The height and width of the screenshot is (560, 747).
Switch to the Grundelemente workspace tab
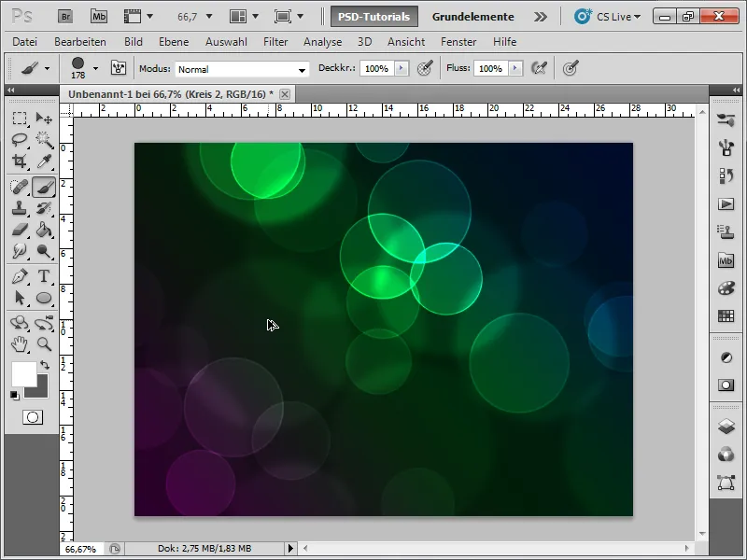pos(473,16)
